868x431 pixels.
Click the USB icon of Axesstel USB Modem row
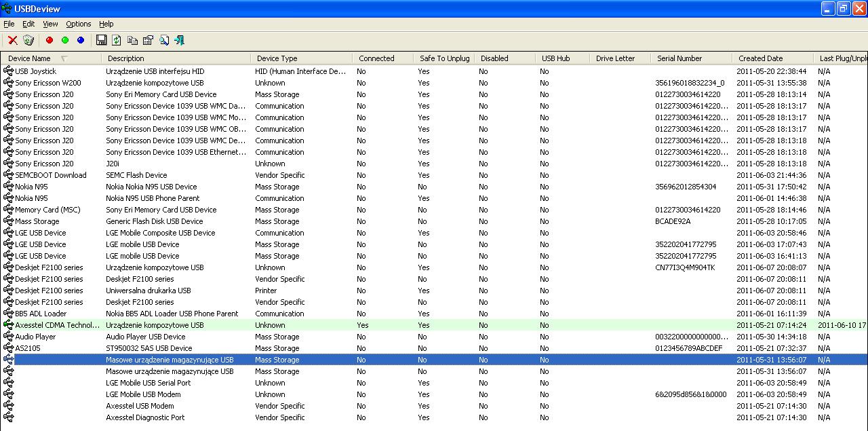[8, 405]
